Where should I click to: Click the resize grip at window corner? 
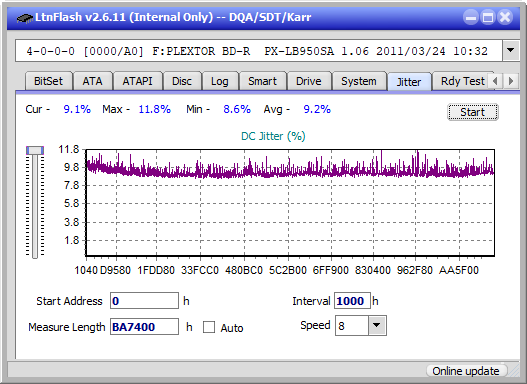513,371
